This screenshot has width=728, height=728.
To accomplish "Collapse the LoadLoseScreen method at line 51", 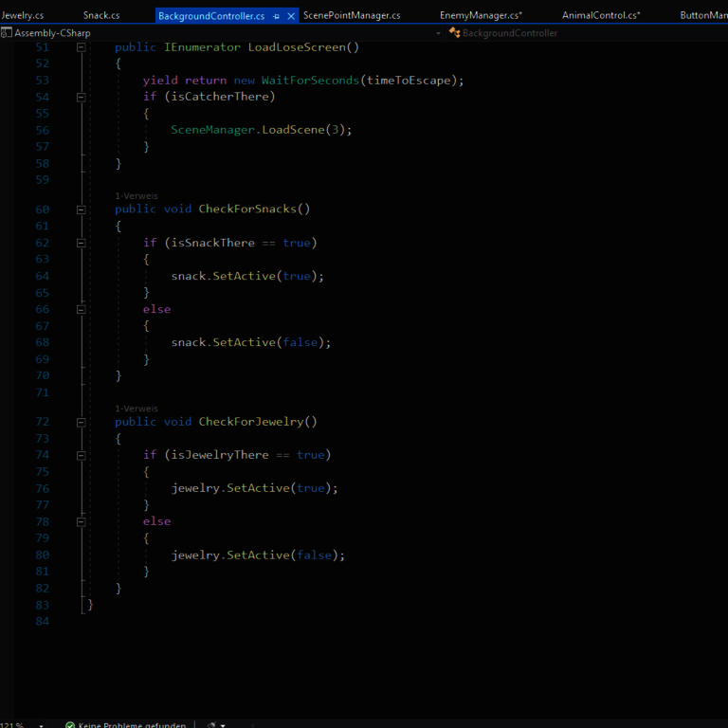I will pyautogui.click(x=81, y=47).
